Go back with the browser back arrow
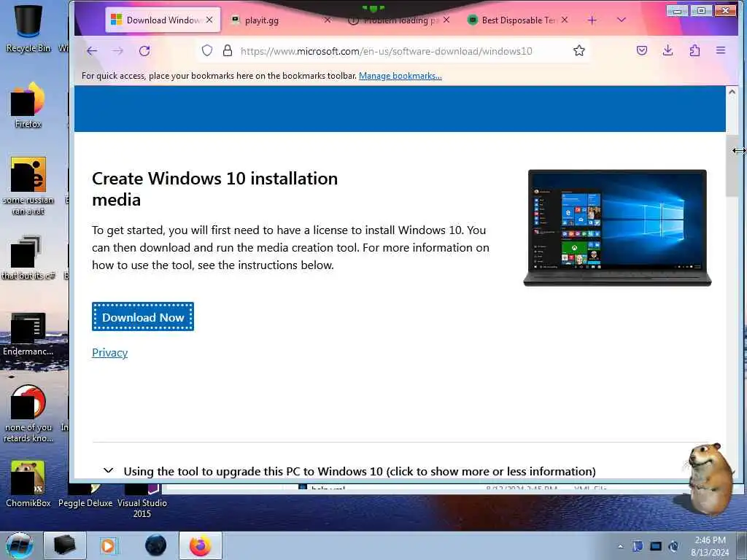 coord(92,51)
